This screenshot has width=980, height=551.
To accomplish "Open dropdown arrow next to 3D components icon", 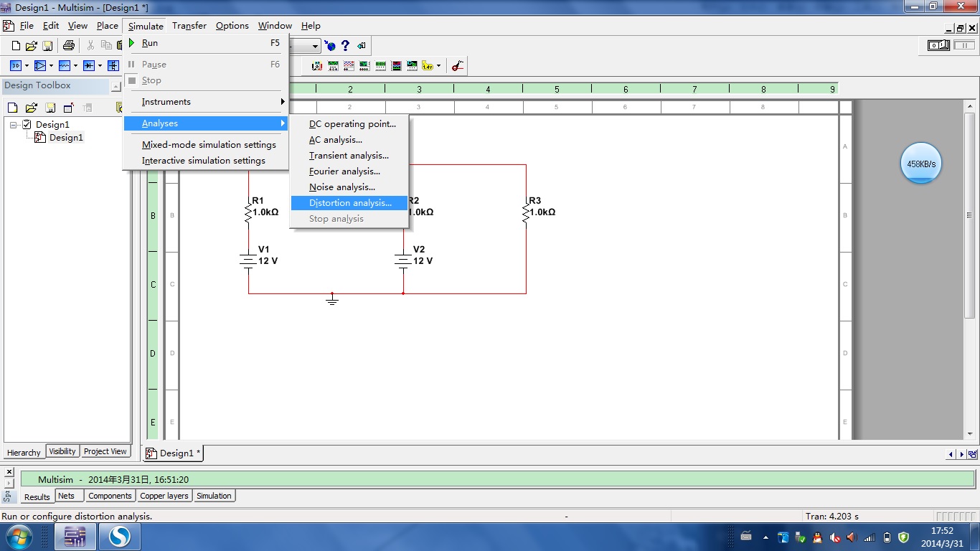I will [27, 66].
